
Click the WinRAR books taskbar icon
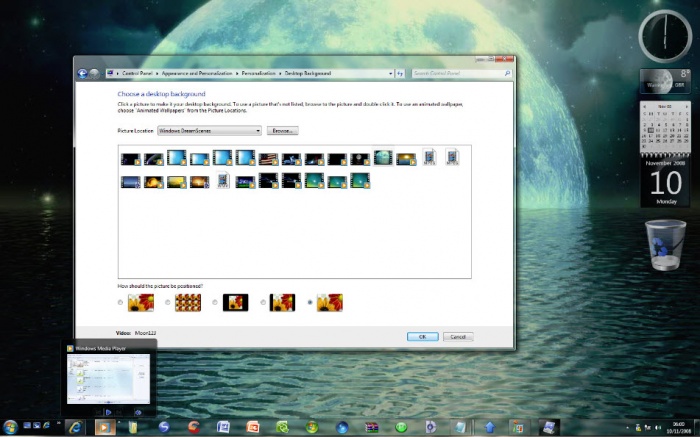tap(371, 428)
